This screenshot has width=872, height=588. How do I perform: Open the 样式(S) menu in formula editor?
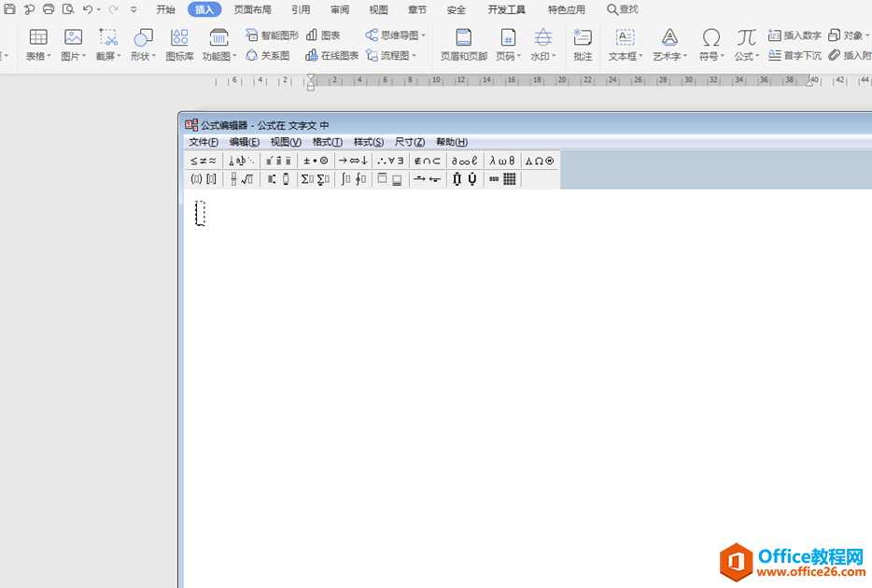coord(369,142)
